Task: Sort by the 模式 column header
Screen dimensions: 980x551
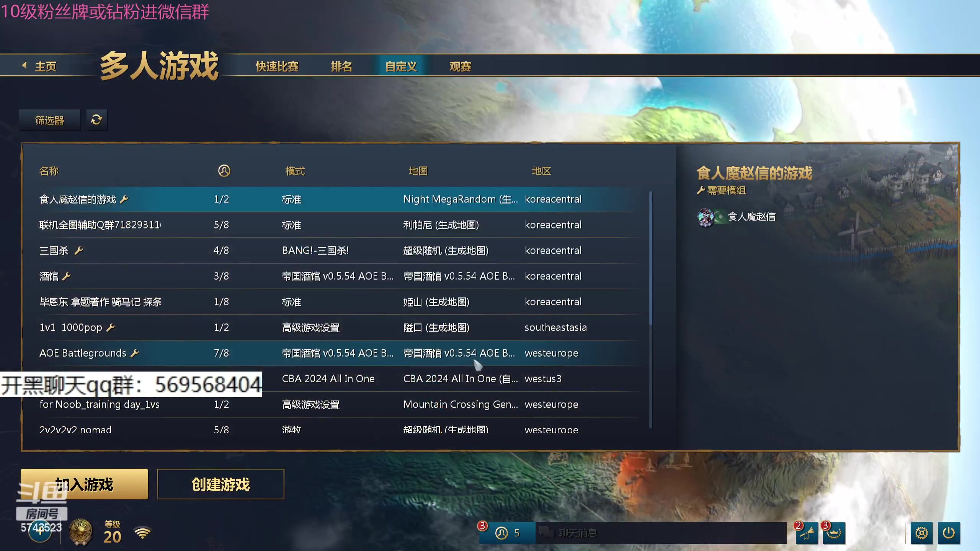Action: click(295, 171)
